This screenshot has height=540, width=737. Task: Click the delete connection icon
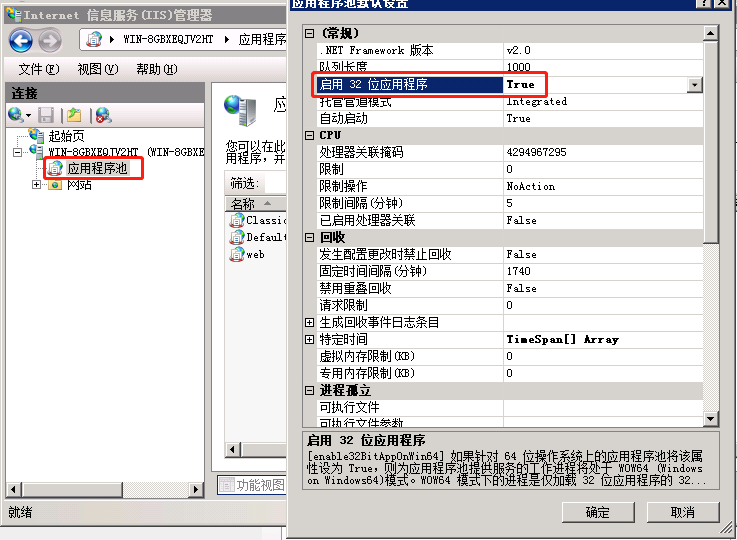[x=103, y=115]
